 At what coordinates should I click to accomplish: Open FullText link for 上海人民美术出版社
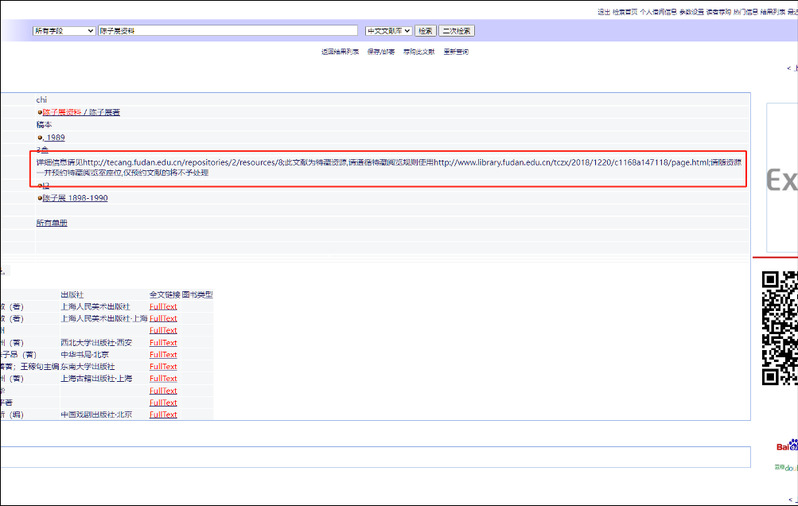[x=163, y=306]
